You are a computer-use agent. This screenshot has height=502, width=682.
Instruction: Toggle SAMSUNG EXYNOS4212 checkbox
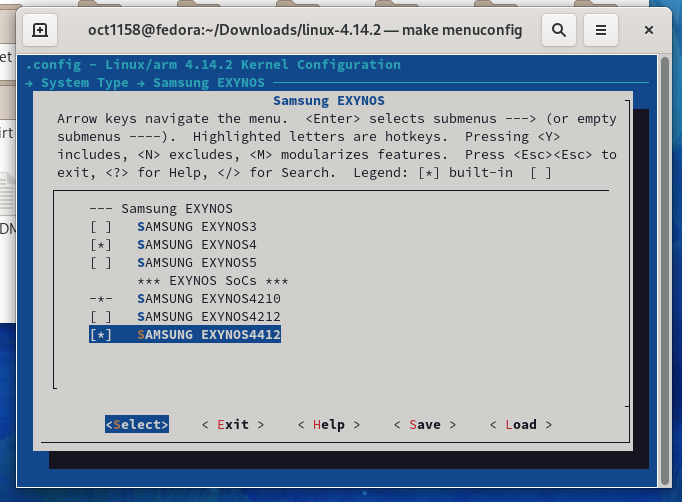point(100,317)
